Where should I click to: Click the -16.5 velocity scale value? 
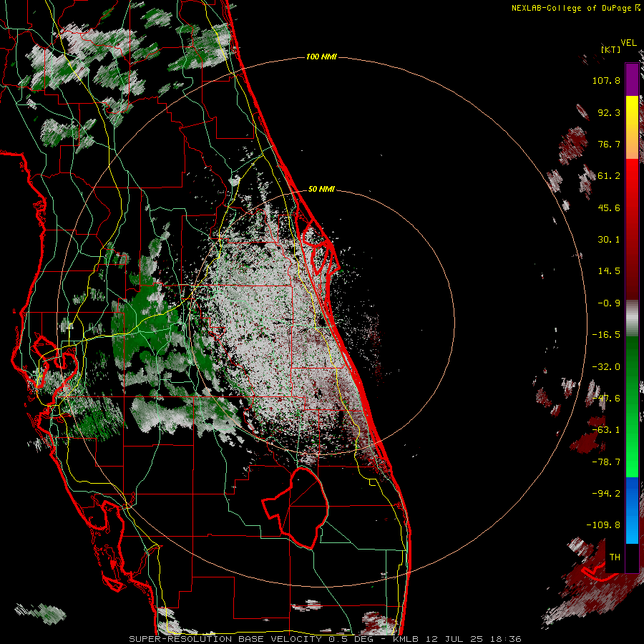606,335
